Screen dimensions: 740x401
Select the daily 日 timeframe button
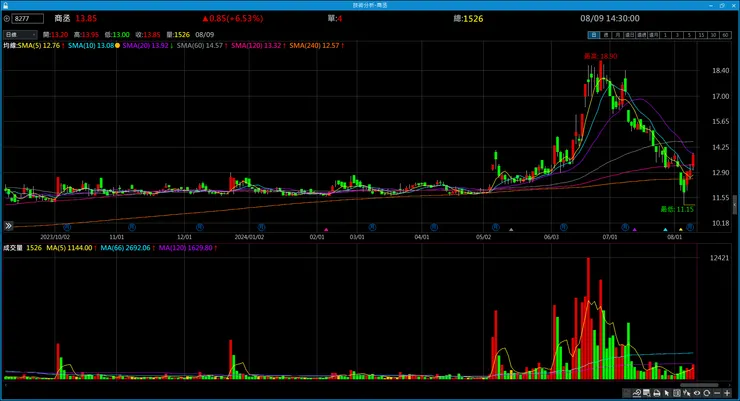[594, 35]
